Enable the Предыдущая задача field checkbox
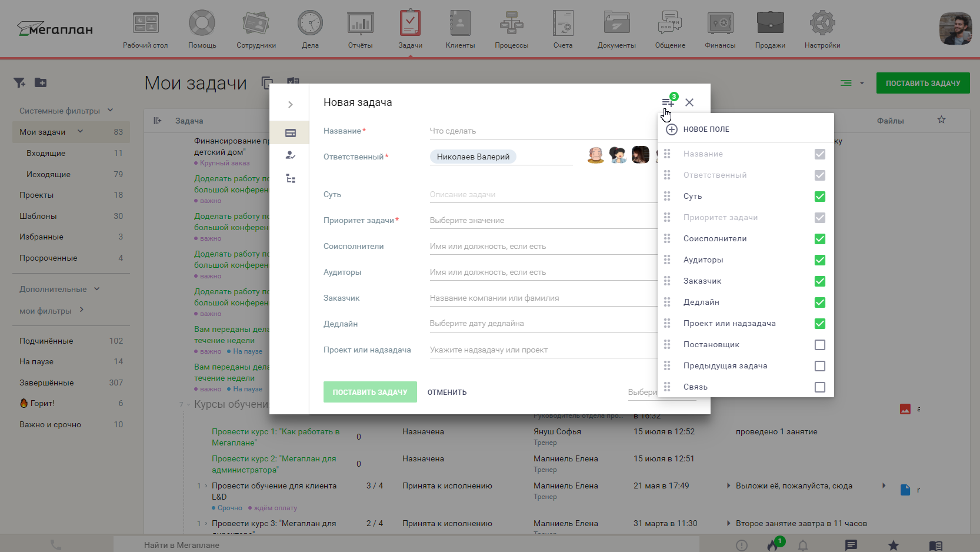 819,366
